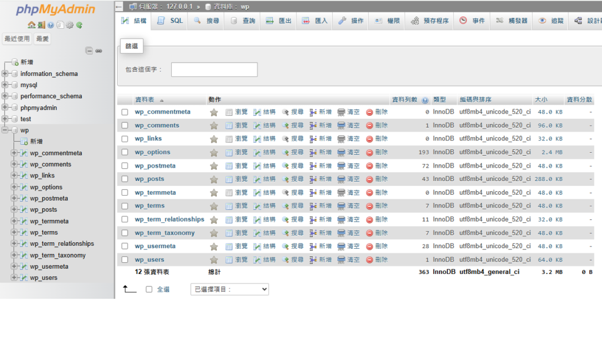Image resolution: width=602 pixels, height=364 pixels.
Task: Expand wp_options table in sidebar tree
Action: [x=14, y=187]
